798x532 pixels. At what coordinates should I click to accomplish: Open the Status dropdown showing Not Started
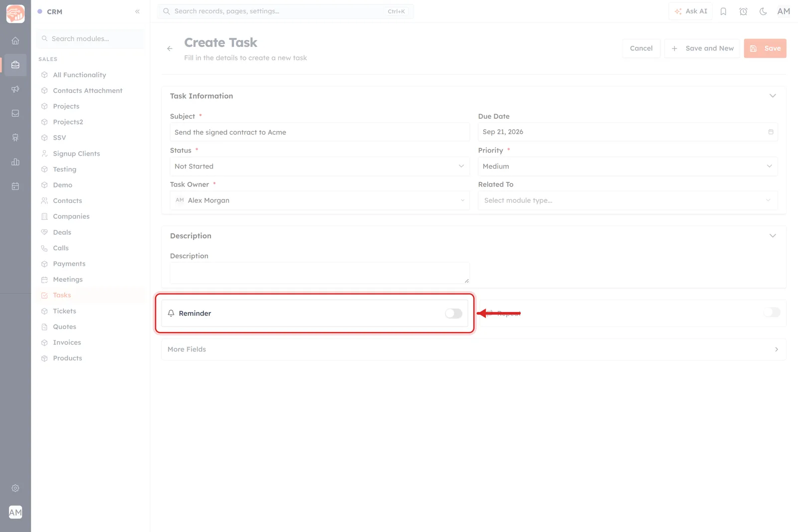[319, 167]
